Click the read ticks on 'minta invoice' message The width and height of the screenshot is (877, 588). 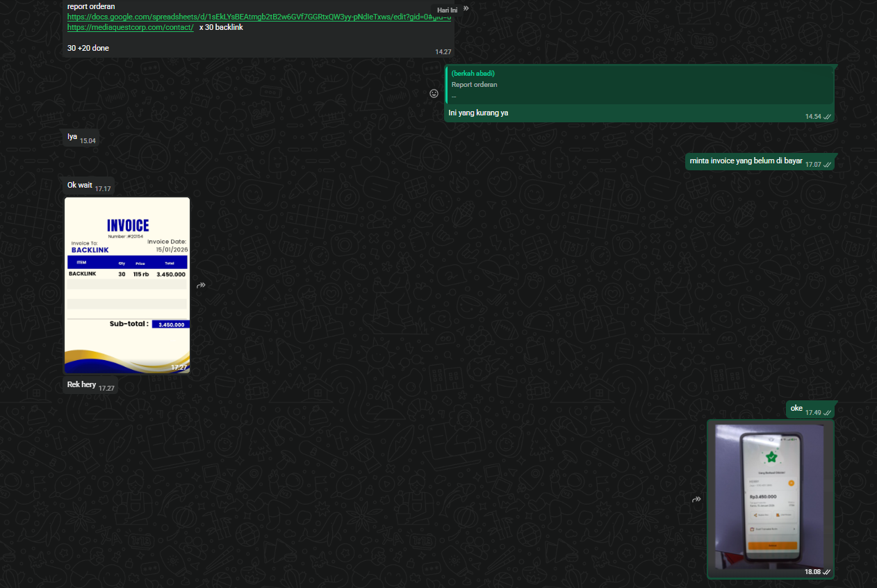[x=827, y=165]
